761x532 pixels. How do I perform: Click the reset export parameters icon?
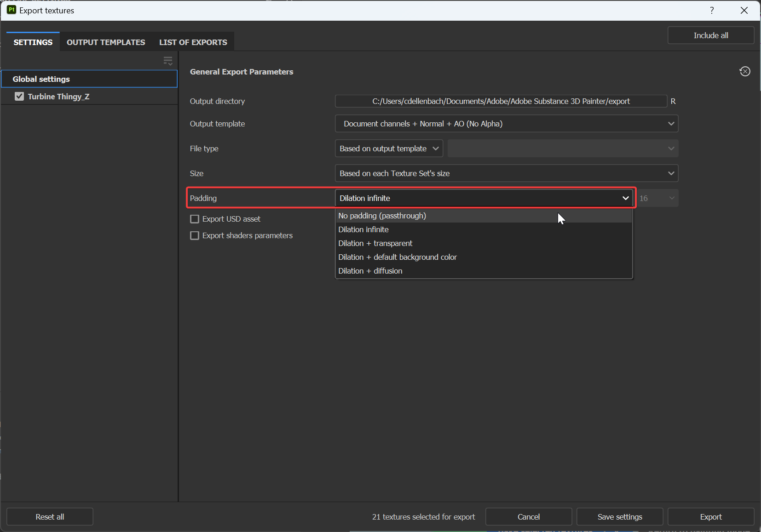pyautogui.click(x=745, y=71)
